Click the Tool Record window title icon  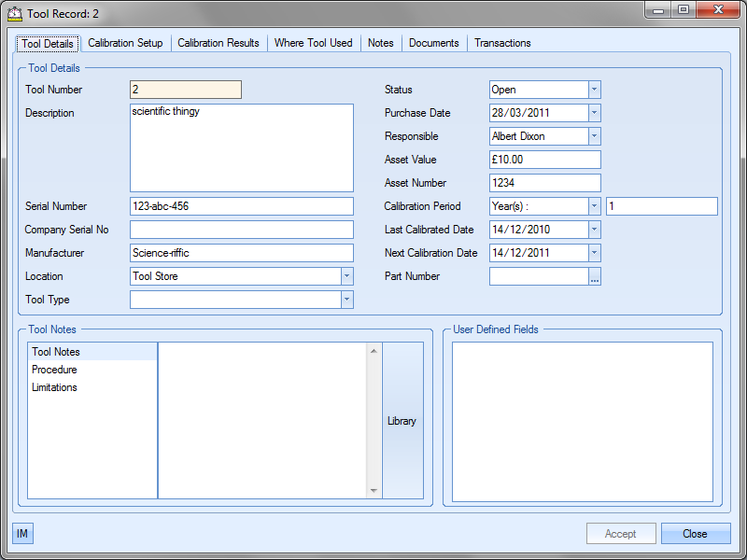(x=15, y=14)
